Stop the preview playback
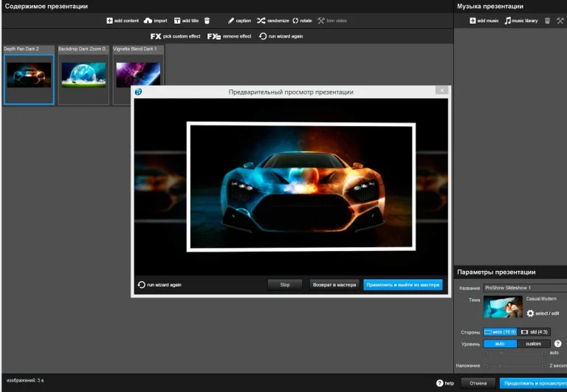 pyautogui.click(x=285, y=285)
